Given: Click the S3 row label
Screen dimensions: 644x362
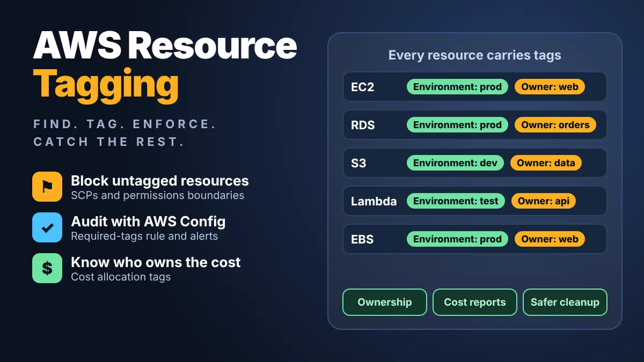Looking at the screenshot, I should coord(358,163).
